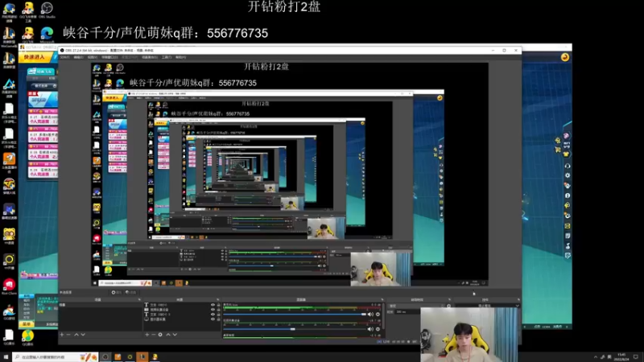
Task: Pop out the Controls dock via its header icon
Action: [518, 299]
